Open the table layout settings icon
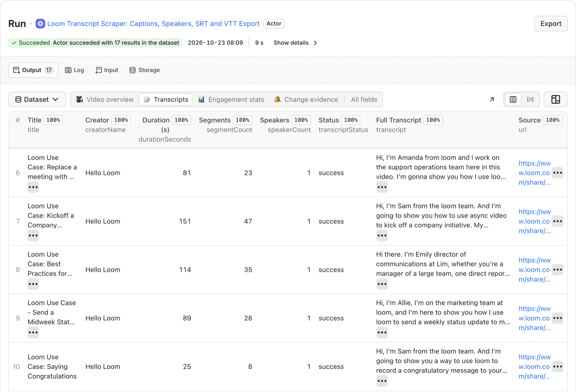The width and height of the screenshot is (576, 392). pos(556,100)
